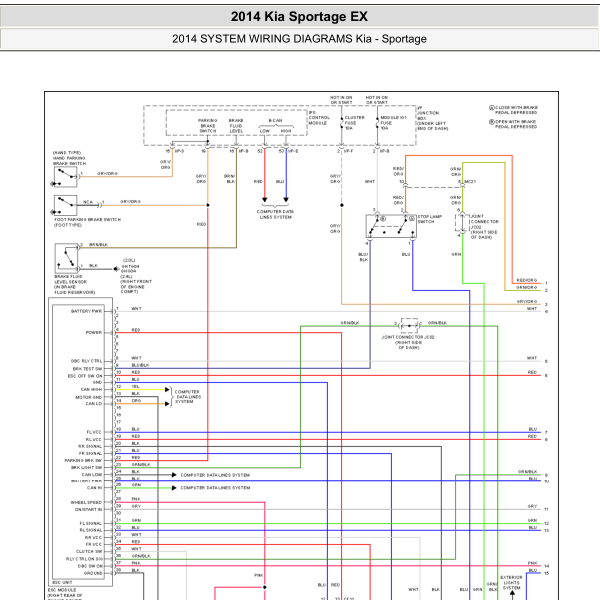
Task: Click the "CLUTCH SW" pin label
Action: tap(89, 551)
